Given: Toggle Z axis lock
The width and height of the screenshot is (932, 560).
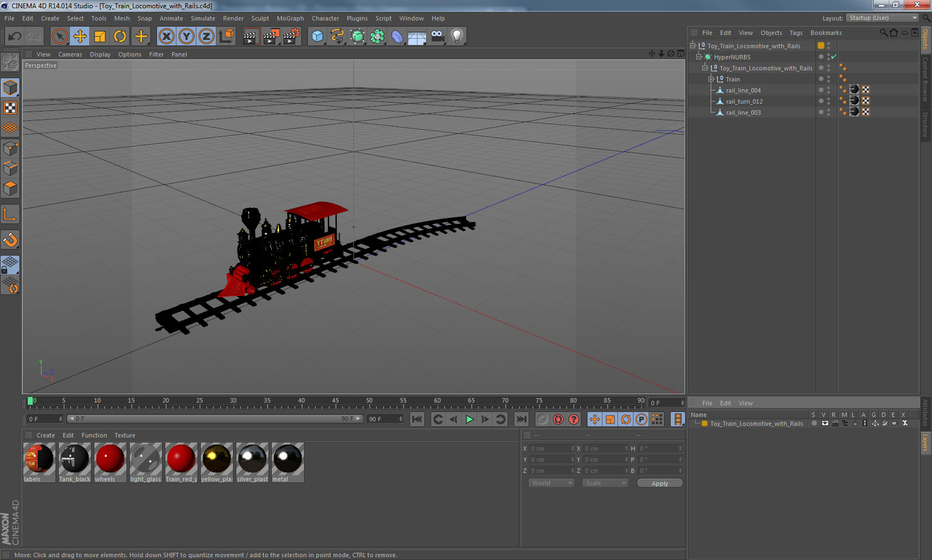Looking at the screenshot, I should click(x=206, y=37).
